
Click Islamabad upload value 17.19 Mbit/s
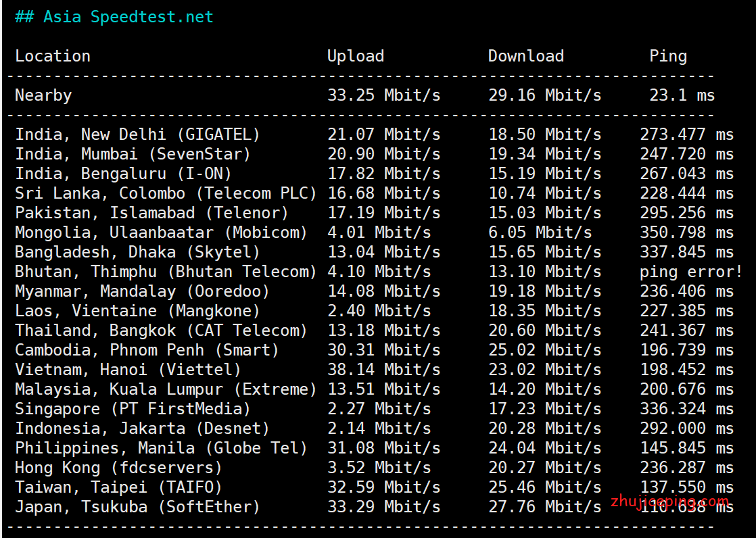[x=384, y=213]
